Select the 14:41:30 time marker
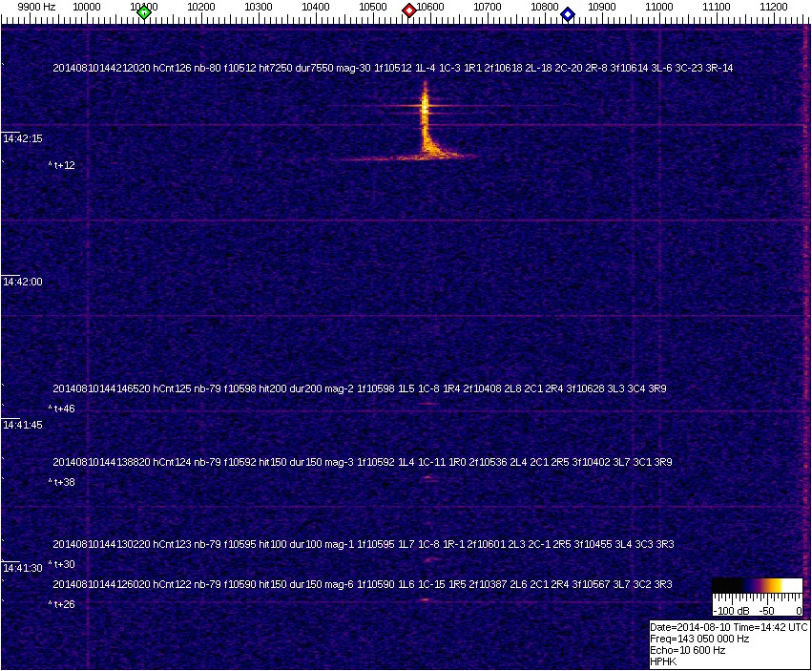The width and height of the screenshot is (812, 671). 22,568
